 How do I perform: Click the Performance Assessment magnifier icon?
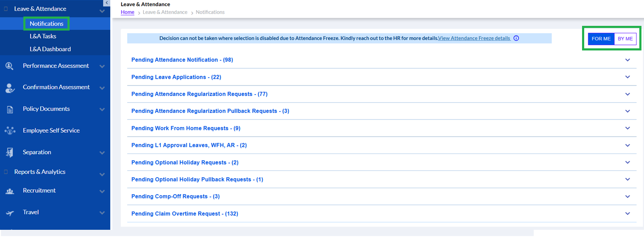tap(9, 66)
